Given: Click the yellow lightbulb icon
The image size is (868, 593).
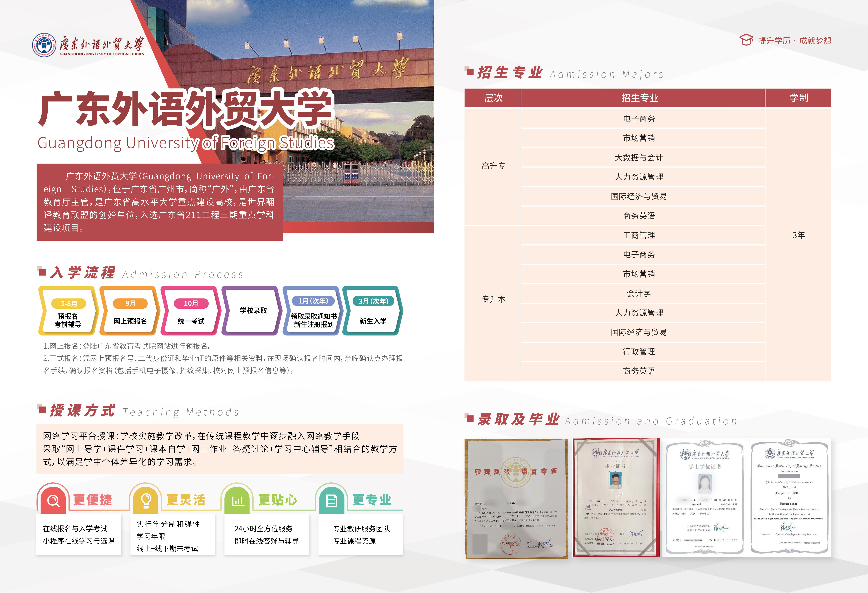Looking at the screenshot, I should click(x=146, y=500).
